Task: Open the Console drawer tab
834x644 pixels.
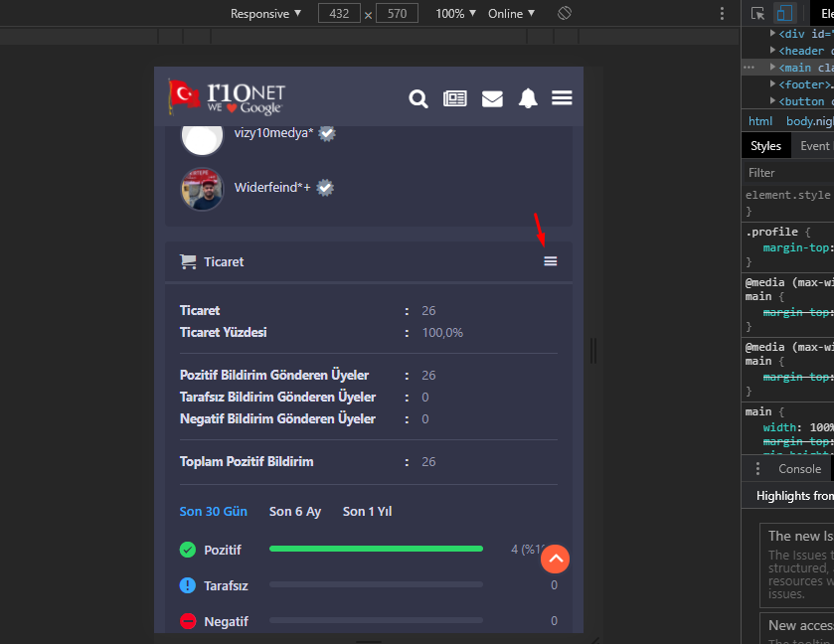Action: point(799,468)
